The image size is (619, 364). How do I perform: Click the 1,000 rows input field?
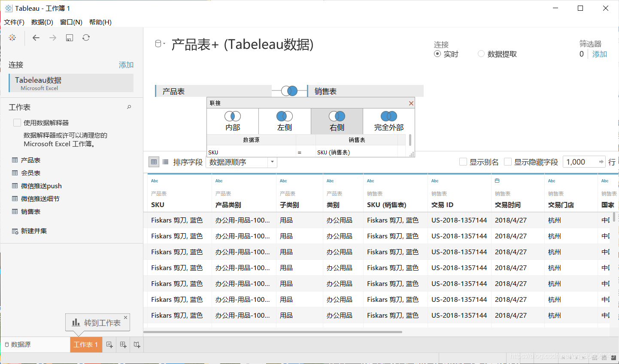(584, 162)
